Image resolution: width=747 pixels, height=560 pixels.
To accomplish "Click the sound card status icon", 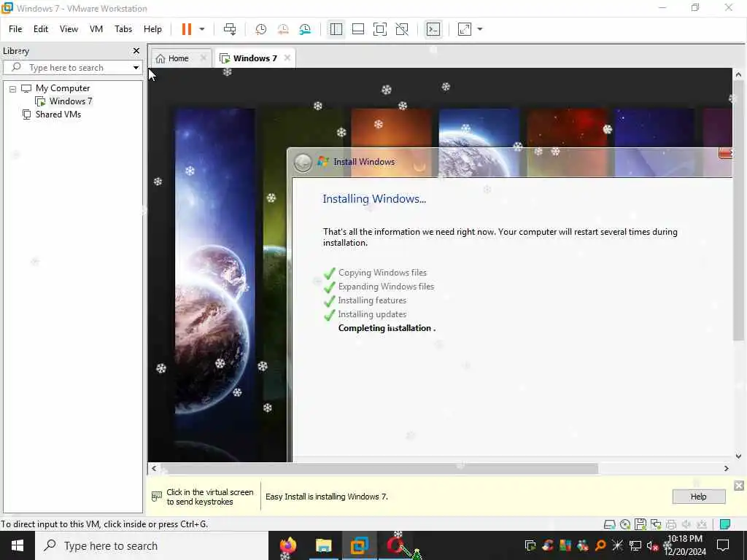I will pyautogui.click(x=686, y=524).
